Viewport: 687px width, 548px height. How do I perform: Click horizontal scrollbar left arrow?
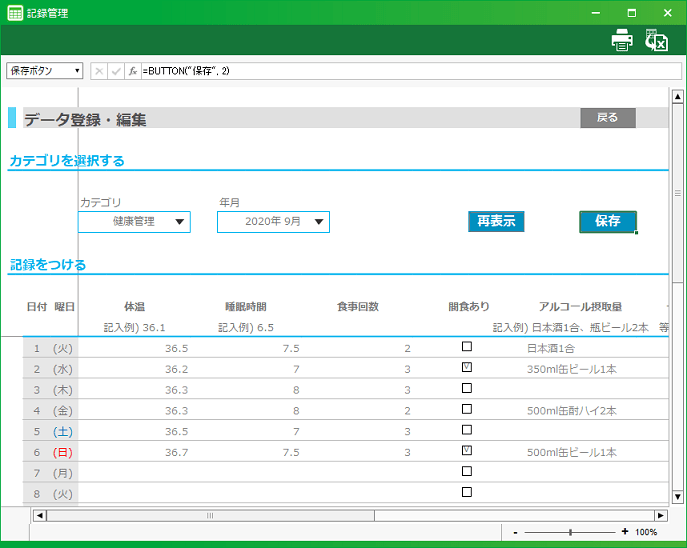pyautogui.click(x=40, y=516)
